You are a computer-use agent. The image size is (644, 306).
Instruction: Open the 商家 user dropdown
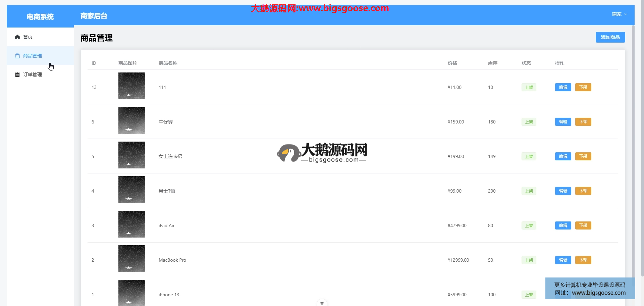point(619,14)
